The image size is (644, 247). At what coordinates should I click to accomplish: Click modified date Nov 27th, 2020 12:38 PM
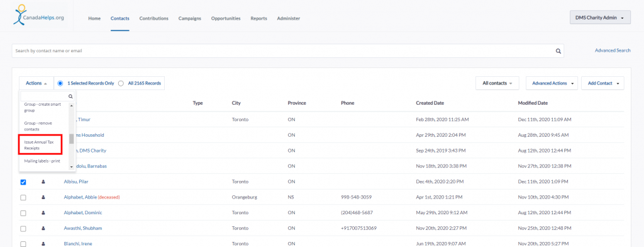[x=544, y=166]
